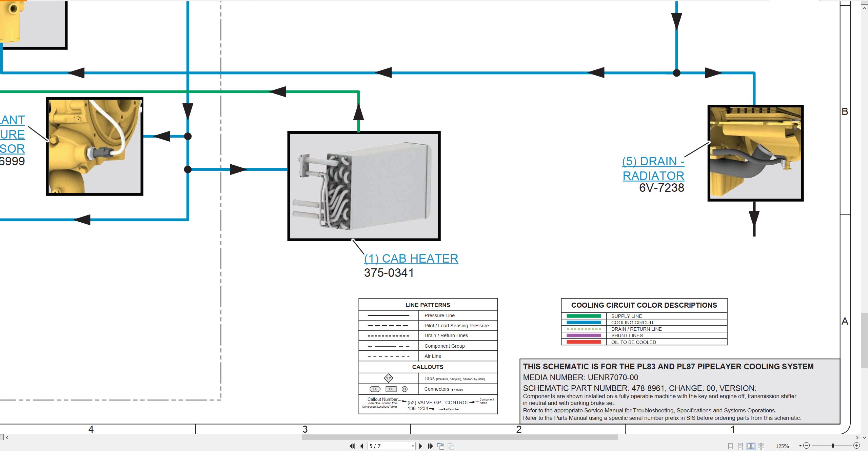Screen dimensions: 868x451
Task: Click the cab heater component image
Action: (364, 186)
